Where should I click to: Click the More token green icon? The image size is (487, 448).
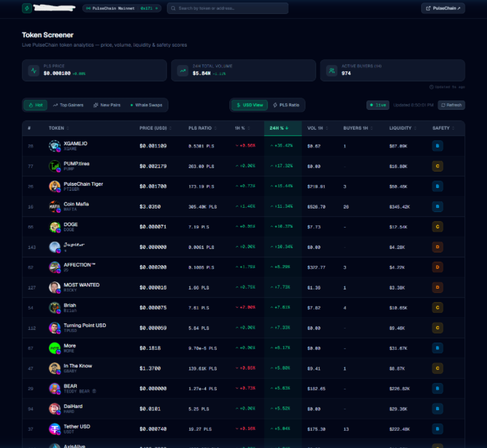click(x=54, y=348)
